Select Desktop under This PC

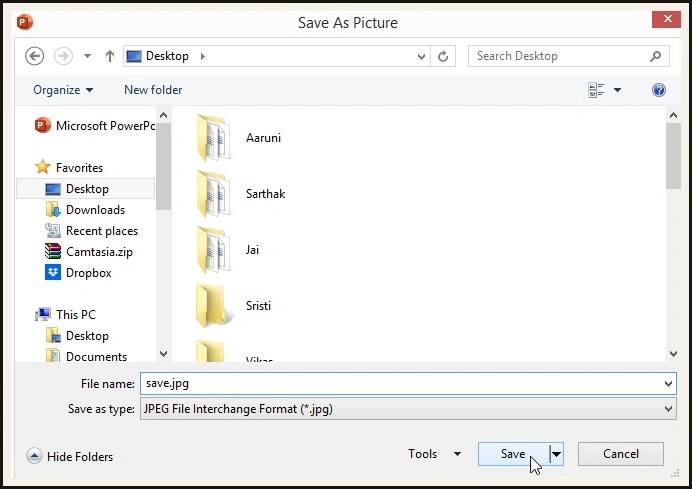(77, 336)
